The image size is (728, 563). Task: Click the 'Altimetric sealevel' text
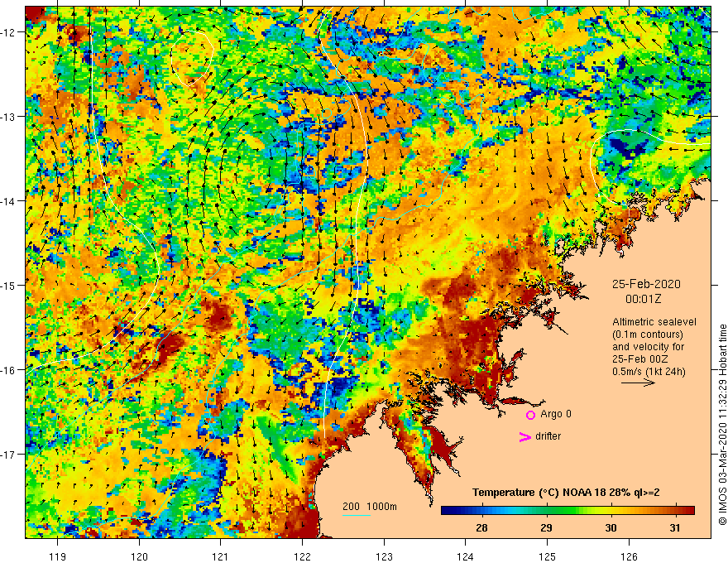coord(654,322)
